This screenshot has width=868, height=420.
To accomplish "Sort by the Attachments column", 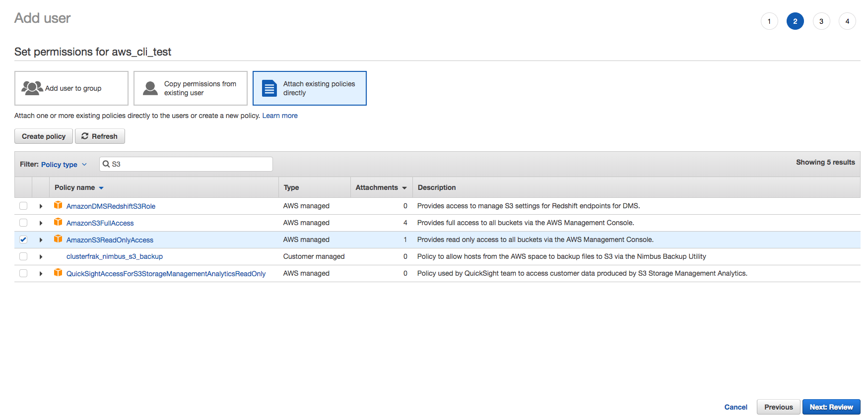I will (x=381, y=187).
